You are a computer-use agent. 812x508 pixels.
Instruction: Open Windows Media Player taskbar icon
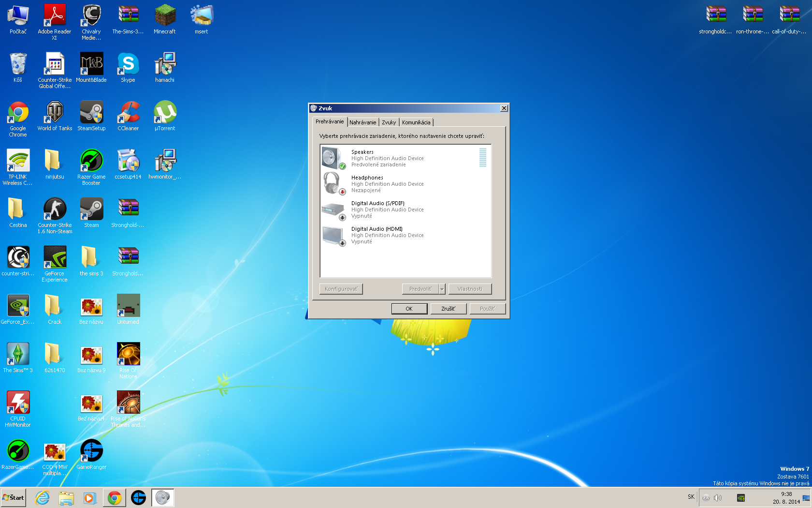90,497
